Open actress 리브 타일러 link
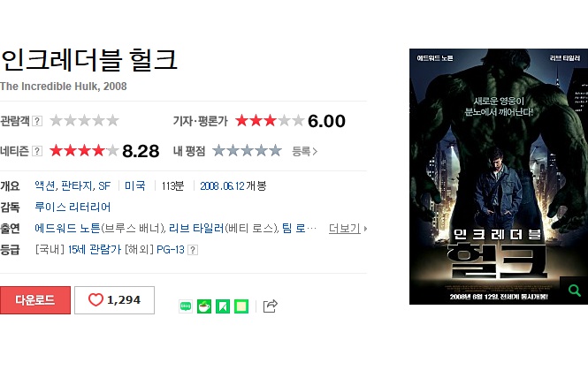588x370 pixels. click(x=196, y=228)
